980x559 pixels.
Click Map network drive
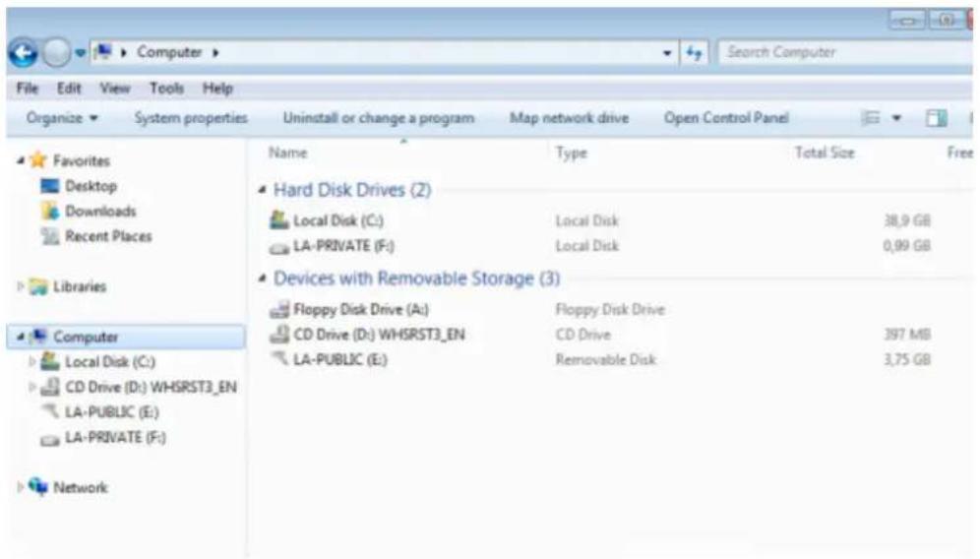[x=569, y=118]
